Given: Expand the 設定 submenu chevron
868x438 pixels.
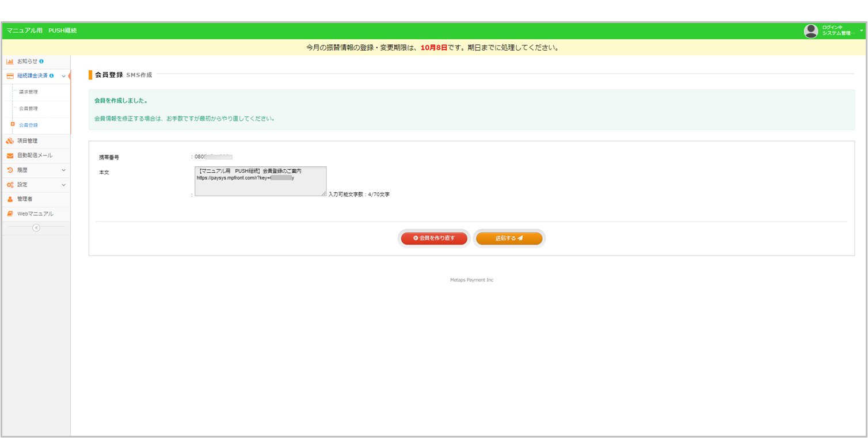Looking at the screenshot, I should point(63,185).
